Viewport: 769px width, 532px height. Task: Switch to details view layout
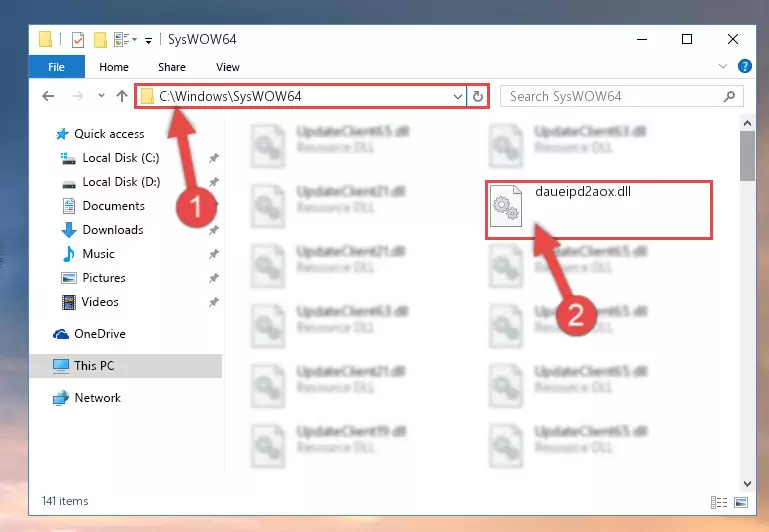point(718,503)
